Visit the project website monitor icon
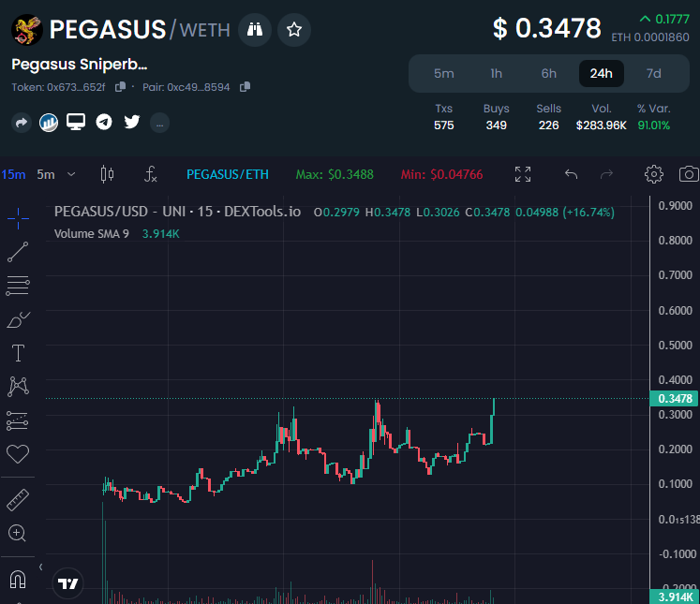This screenshot has width=700, height=604. 76,122
